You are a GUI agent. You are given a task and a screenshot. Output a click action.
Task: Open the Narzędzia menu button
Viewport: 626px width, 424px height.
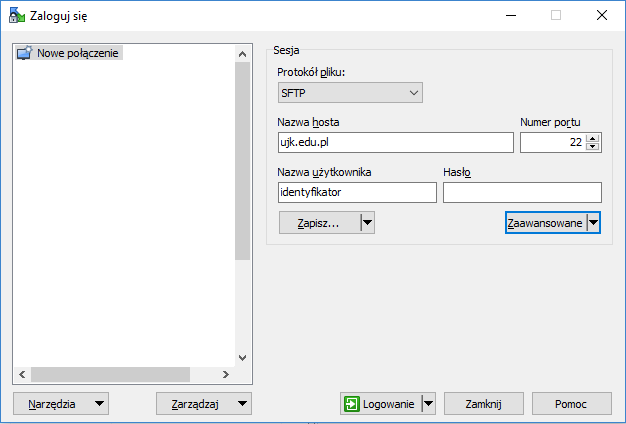[61, 404]
